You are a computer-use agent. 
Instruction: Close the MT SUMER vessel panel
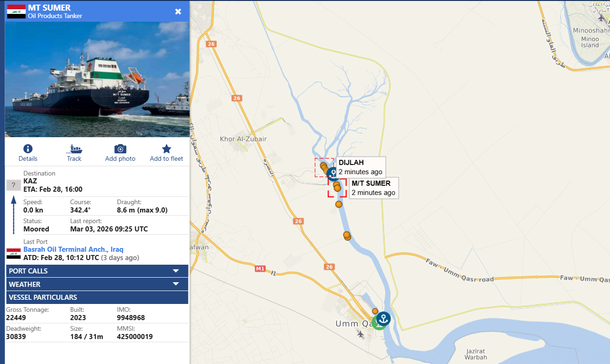point(178,12)
